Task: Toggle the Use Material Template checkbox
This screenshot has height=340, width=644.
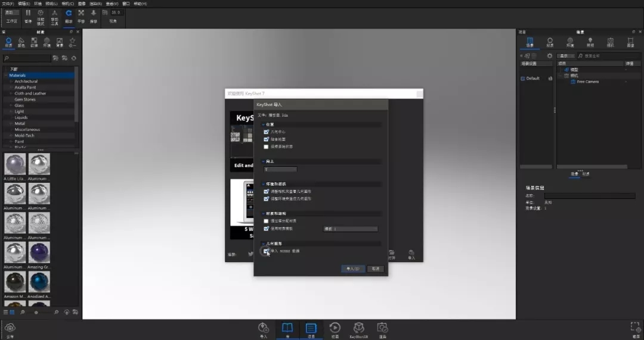Action: [x=266, y=229]
